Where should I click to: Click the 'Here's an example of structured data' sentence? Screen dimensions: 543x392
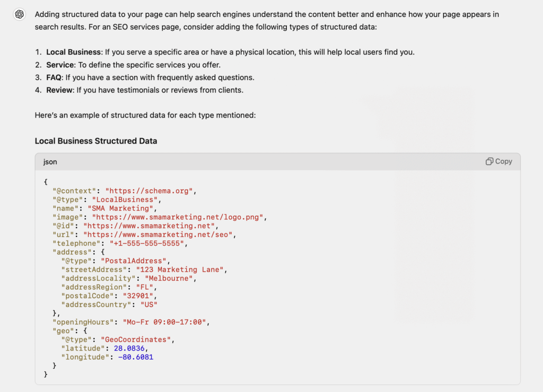coord(145,115)
